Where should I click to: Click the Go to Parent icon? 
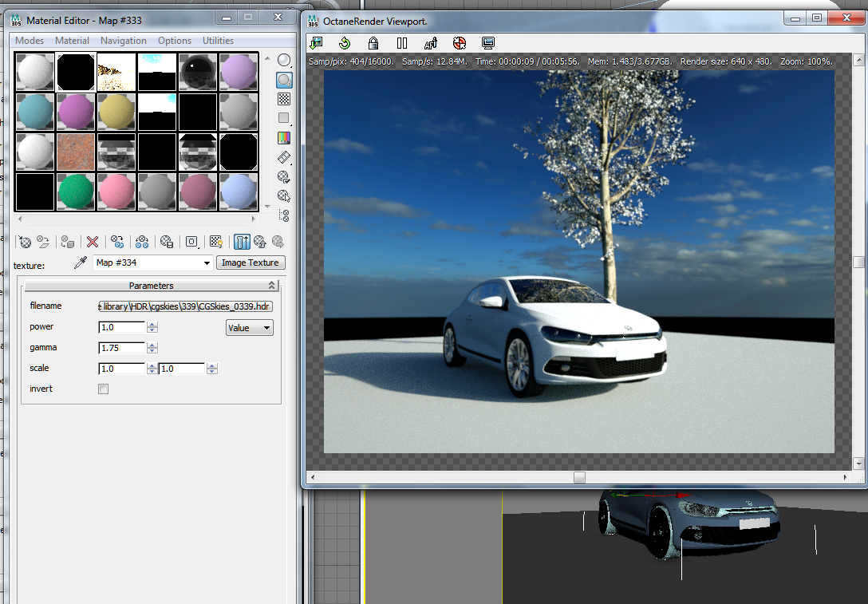click(x=259, y=242)
